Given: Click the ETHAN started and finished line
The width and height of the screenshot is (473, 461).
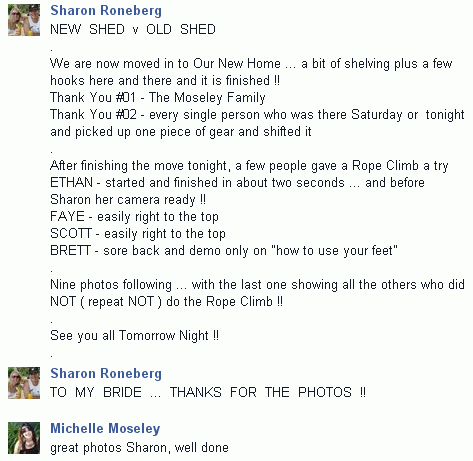Looking at the screenshot, I should tap(237, 183).
